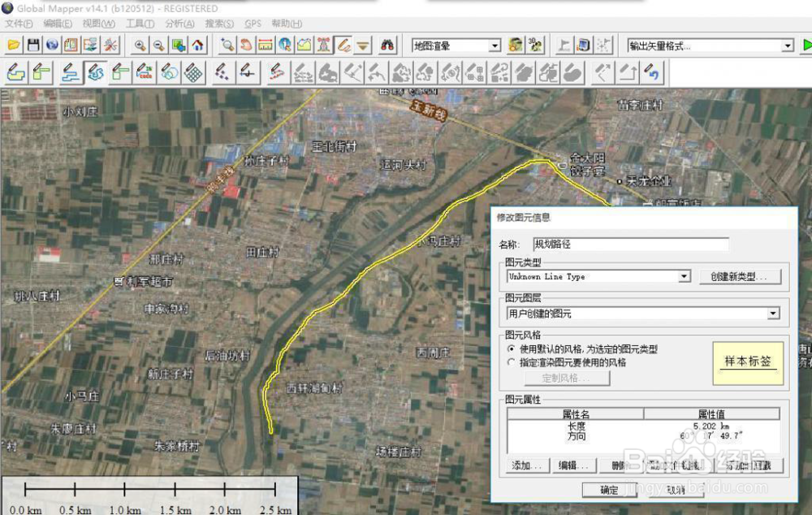Save the workspace using the disk icon
This screenshot has width=812, height=515.
(33, 45)
